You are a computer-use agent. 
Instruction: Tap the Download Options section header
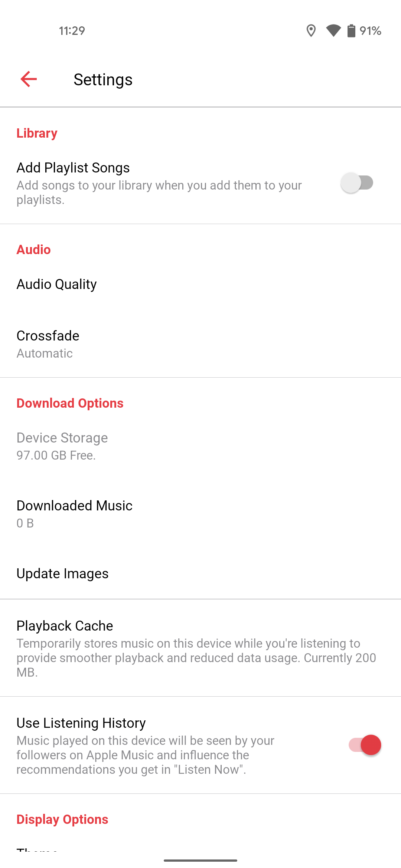(70, 404)
